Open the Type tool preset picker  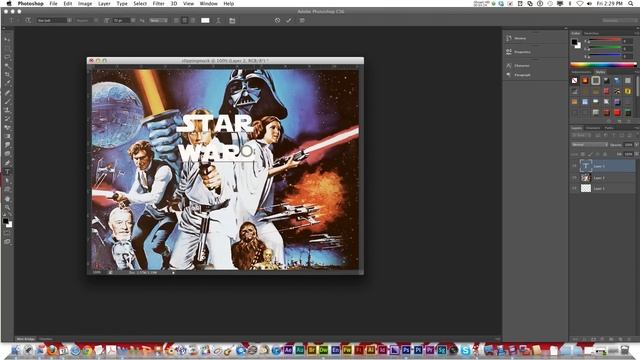pos(12,20)
